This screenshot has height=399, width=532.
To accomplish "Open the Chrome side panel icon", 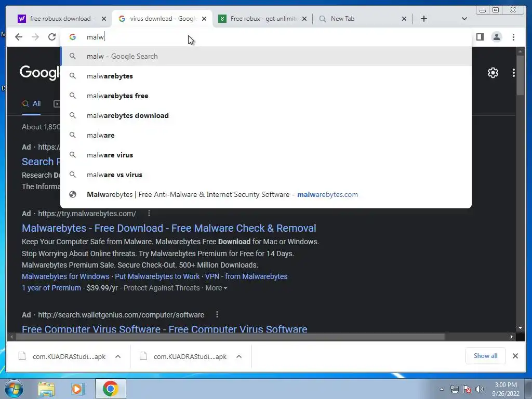I will coord(480,37).
